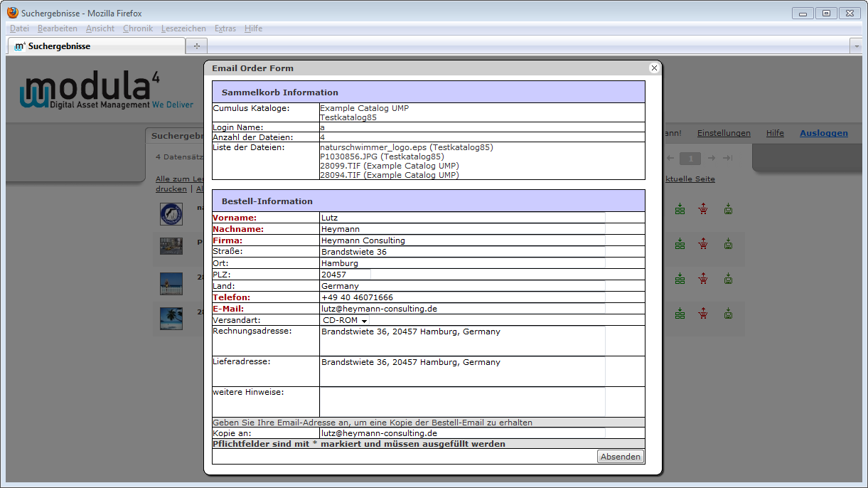This screenshot has height=488, width=868.
Task: Click 28099.TIF in file list
Action: tap(390, 166)
